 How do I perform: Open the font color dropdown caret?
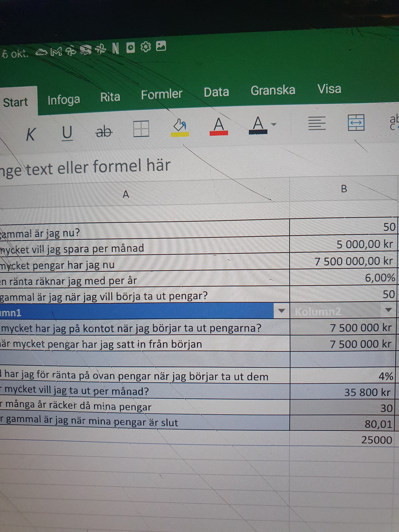273,124
